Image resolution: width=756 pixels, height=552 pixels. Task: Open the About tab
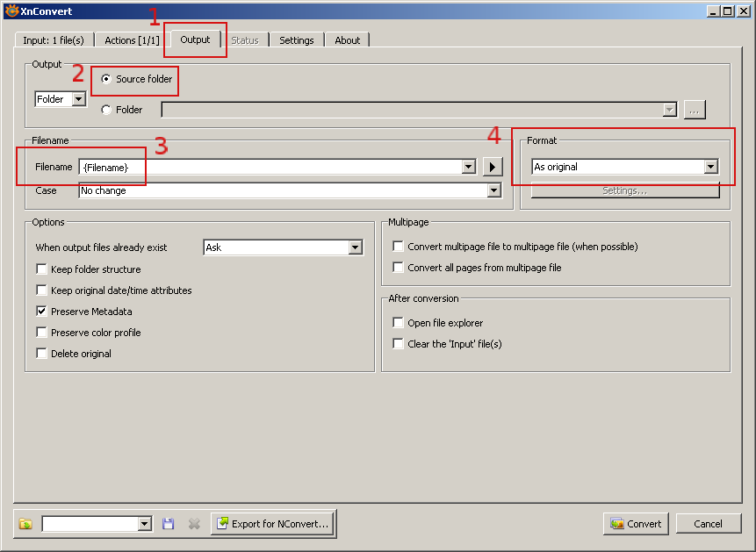tap(348, 40)
